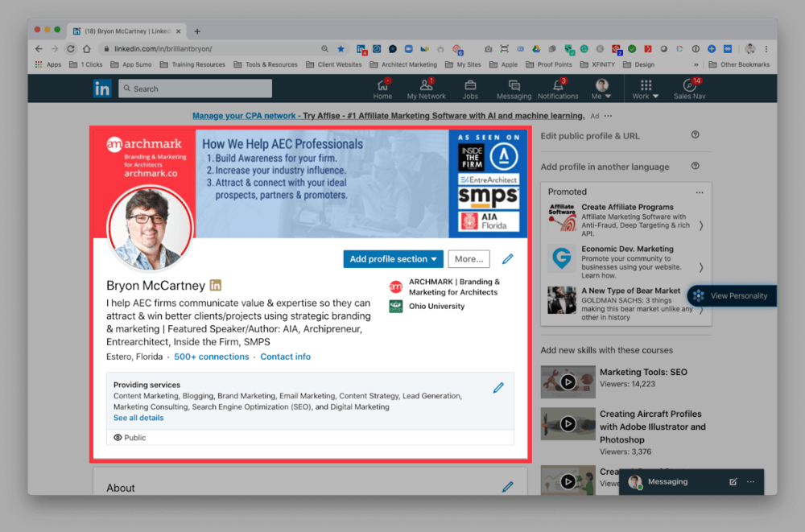The image size is (805, 532).
Task: Compose new message in Messaging bar
Action: coord(733,481)
